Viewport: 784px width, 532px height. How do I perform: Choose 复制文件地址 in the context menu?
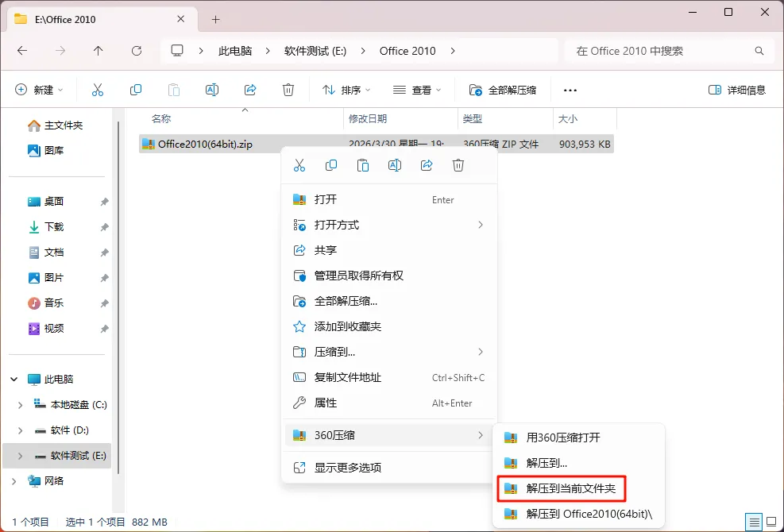point(389,377)
